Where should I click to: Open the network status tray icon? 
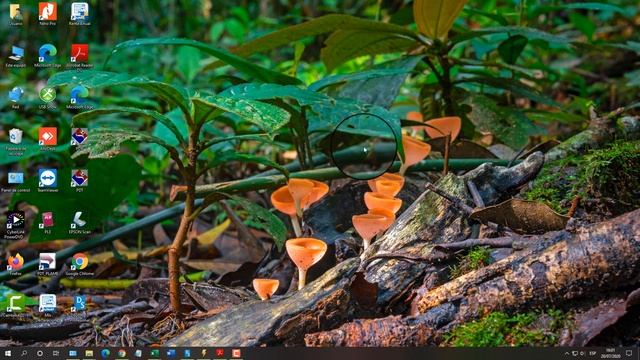click(x=575, y=353)
